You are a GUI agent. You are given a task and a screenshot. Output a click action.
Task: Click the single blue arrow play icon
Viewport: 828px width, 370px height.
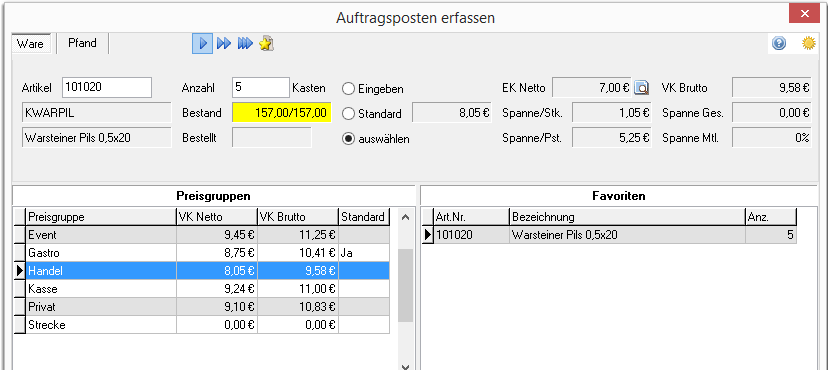[202, 43]
